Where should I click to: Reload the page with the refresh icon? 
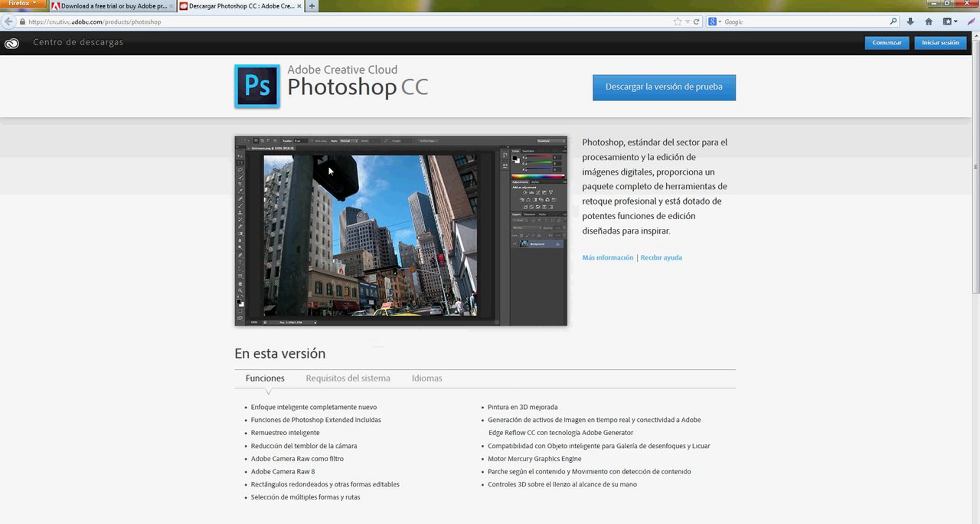[x=696, y=22]
